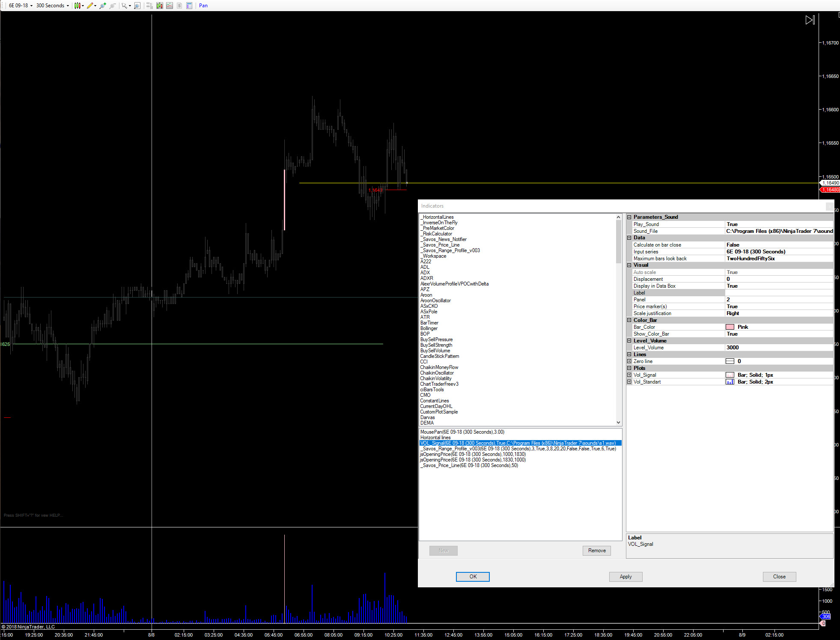This screenshot has width=840, height=640.
Task: Click the zoom frame magnifier icon
Action: [x=137, y=6]
